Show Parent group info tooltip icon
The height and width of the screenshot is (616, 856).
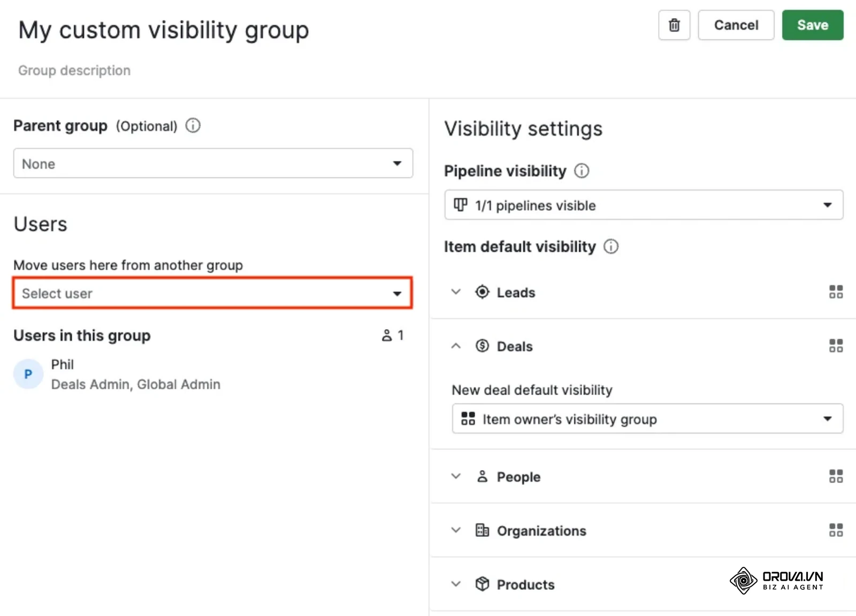pyautogui.click(x=193, y=126)
